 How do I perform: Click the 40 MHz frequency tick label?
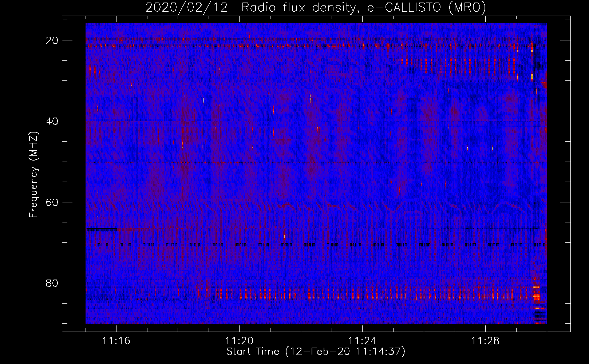pos(52,121)
